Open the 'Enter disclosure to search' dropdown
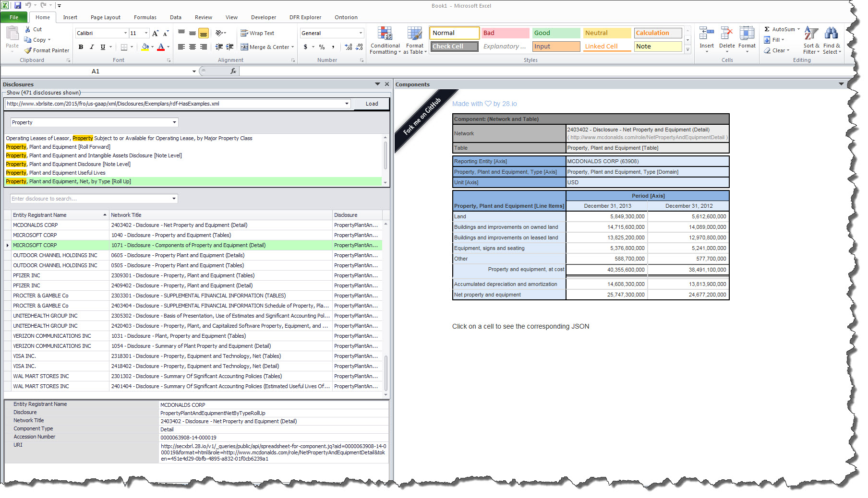The width and height of the screenshot is (868, 498). point(174,199)
